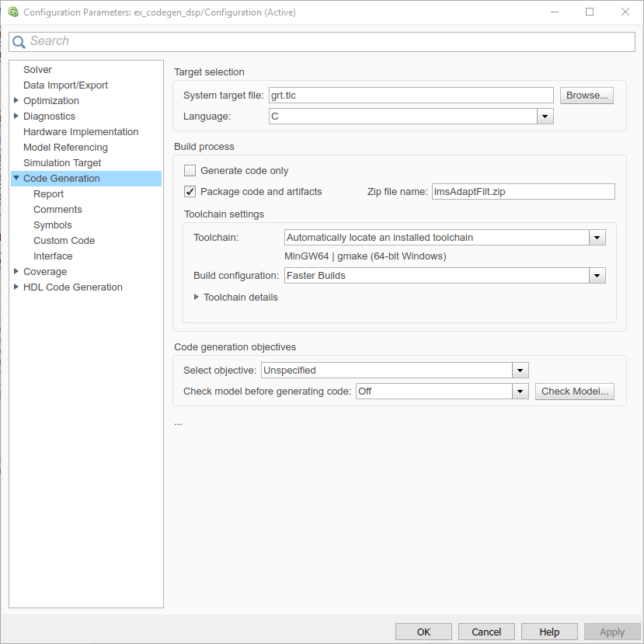Click the Cancel button
This screenshot has height=644, width=644.
pyautogui.click(x=486, y=632)
